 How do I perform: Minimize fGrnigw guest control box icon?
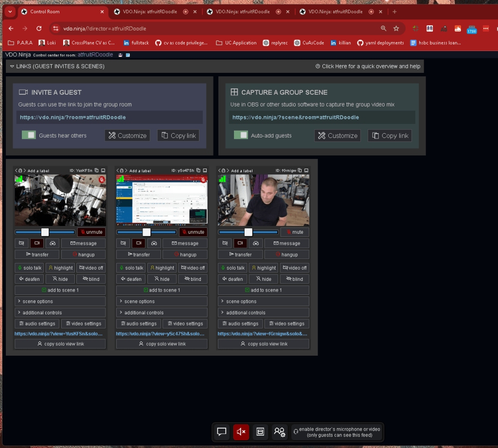coord(306,171)
